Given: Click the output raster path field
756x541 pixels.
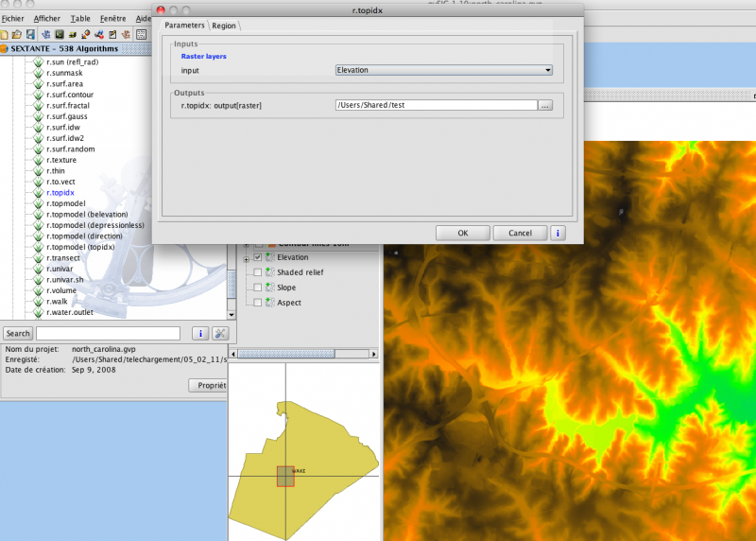Looking at the screenshot, I should 435,105.
